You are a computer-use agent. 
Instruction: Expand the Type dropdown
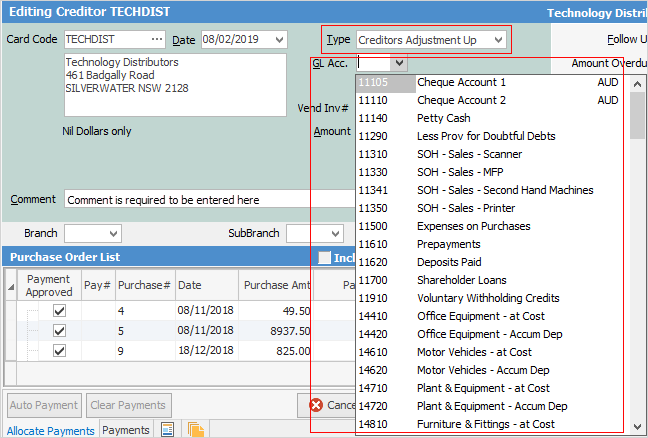coord(497,40)
